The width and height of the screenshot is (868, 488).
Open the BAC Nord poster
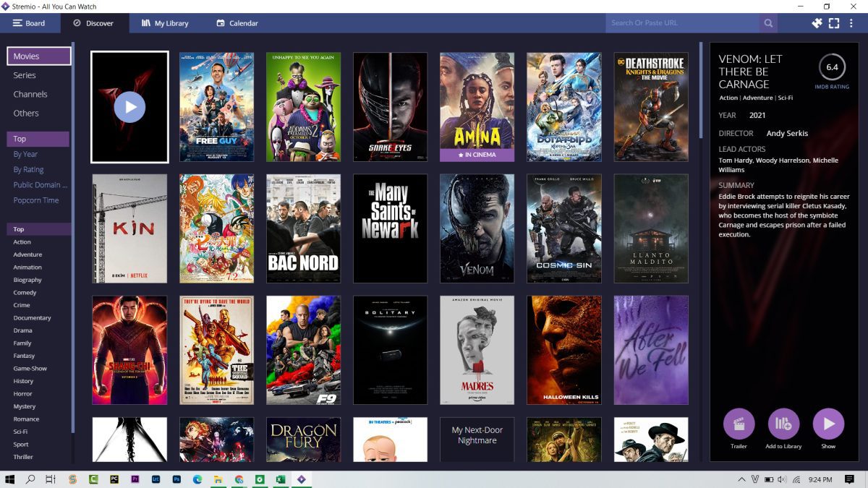click(303, 228)
